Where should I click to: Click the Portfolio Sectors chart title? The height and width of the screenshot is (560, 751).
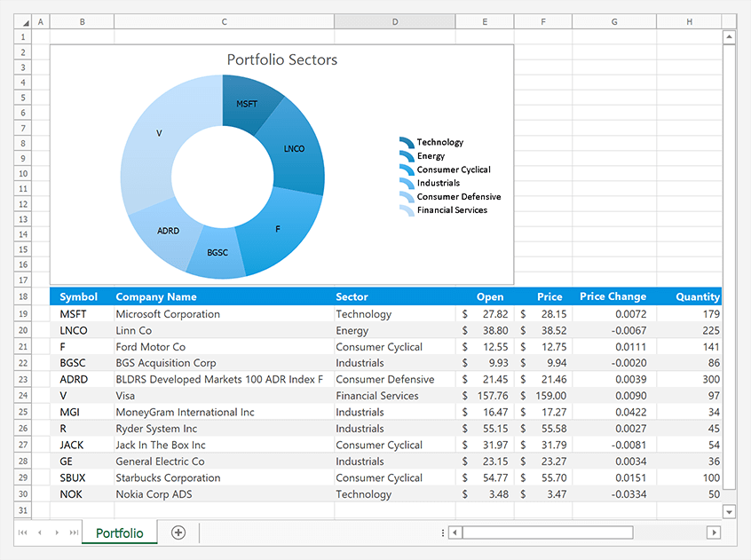click(281, 59)
